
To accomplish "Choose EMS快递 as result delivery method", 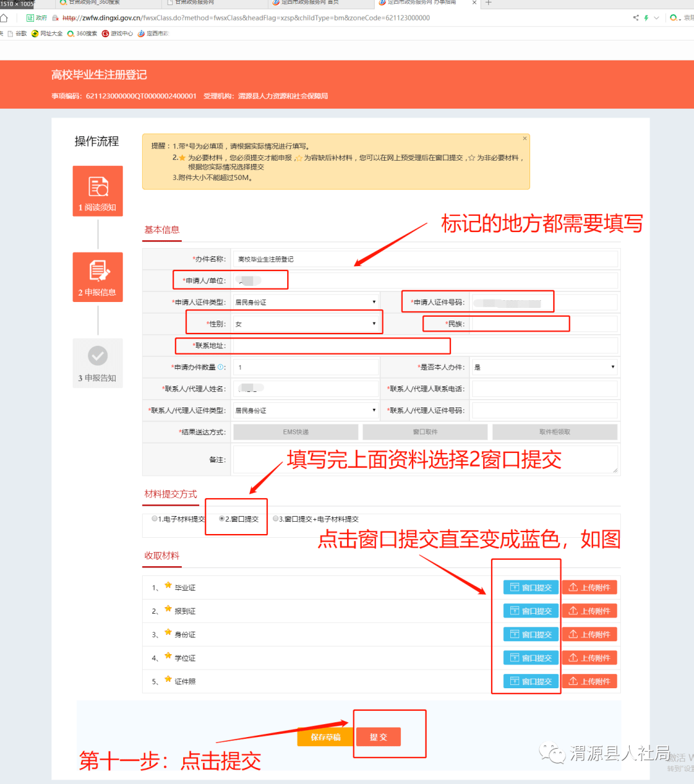I will point(296,432).
